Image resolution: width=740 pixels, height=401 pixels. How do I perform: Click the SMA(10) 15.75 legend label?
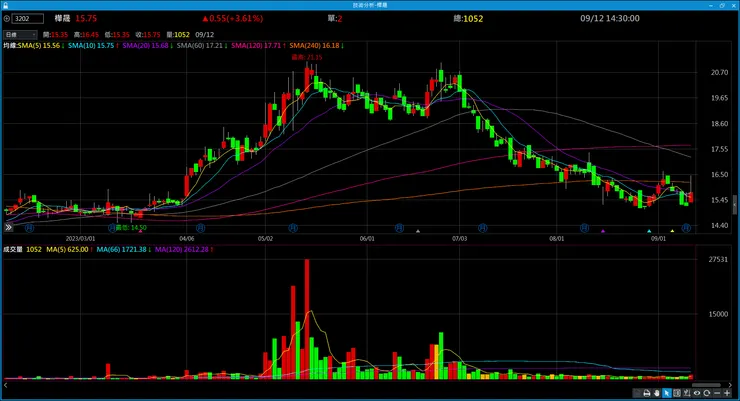click(x=91, y=46)
